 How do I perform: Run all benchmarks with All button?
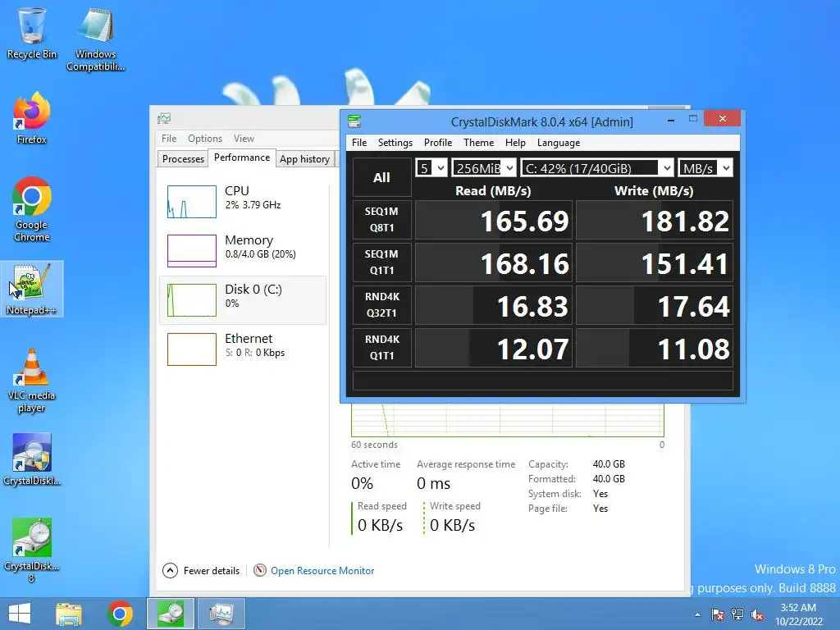[382, 177]
